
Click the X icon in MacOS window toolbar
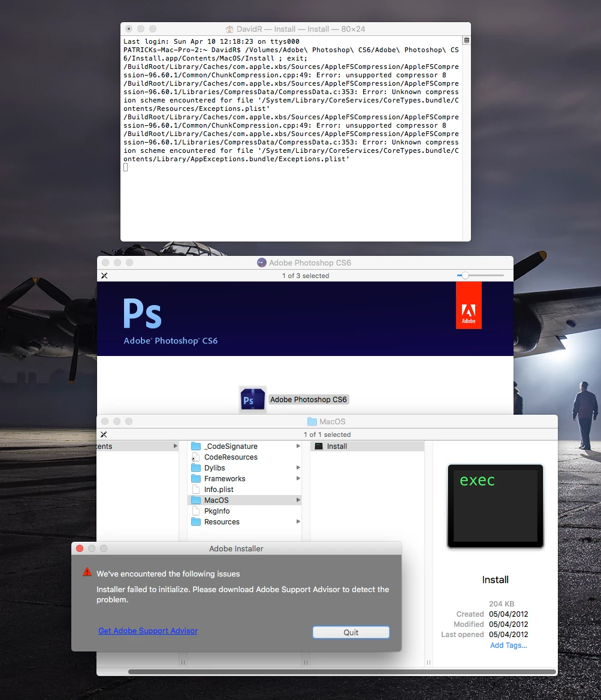(104, 435)
